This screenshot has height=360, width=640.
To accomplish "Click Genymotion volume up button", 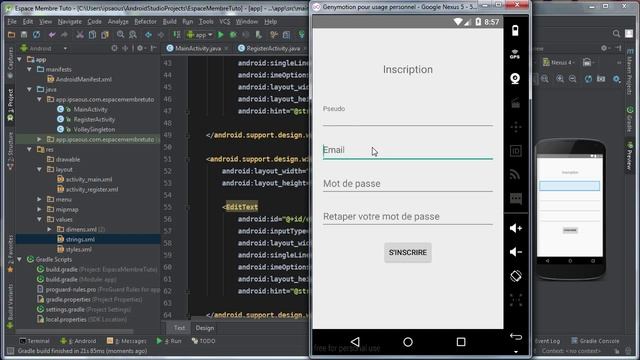I will coord(516,228).
